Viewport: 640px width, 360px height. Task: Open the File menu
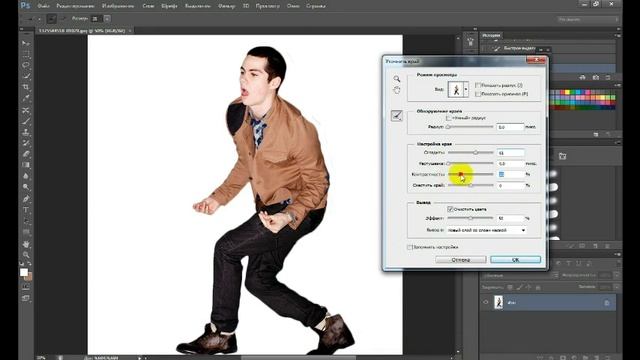(x=43, y=6)
